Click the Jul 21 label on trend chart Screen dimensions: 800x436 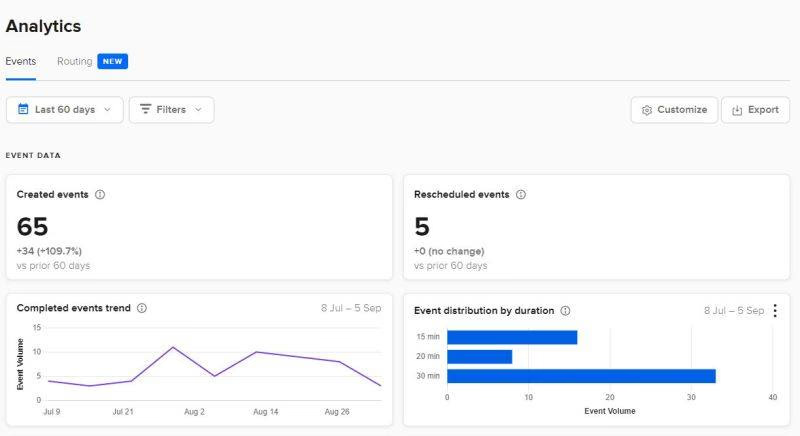[123, 412]
